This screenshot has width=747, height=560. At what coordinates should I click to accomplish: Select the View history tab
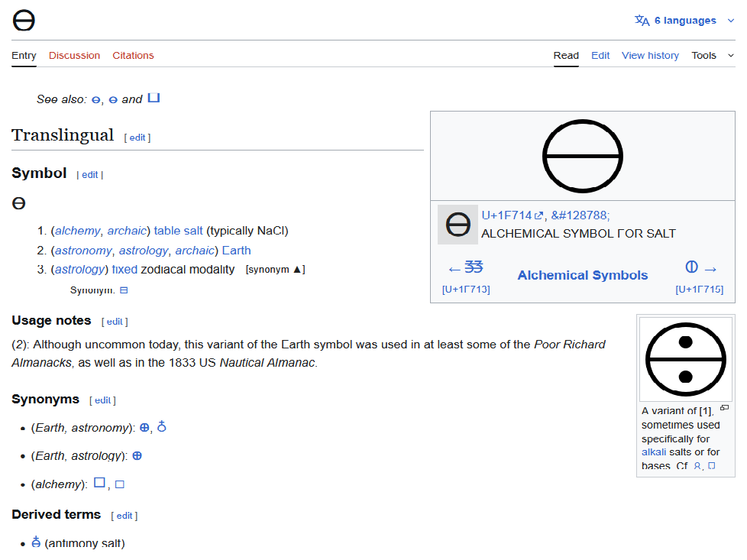point(650,55)
